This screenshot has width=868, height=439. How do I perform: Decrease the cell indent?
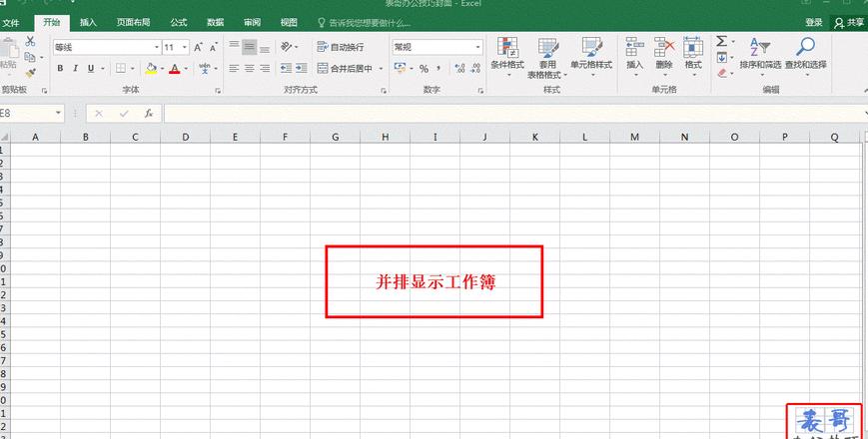(286, 69)
